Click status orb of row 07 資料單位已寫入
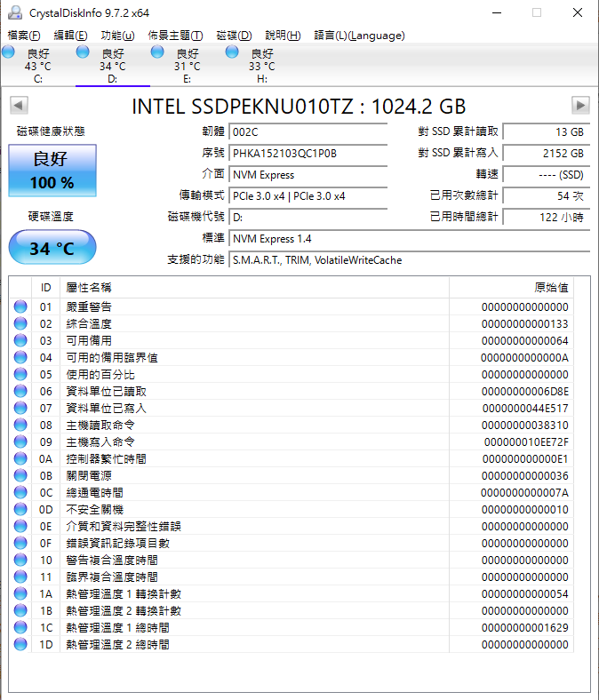 (x=20, y=408)
